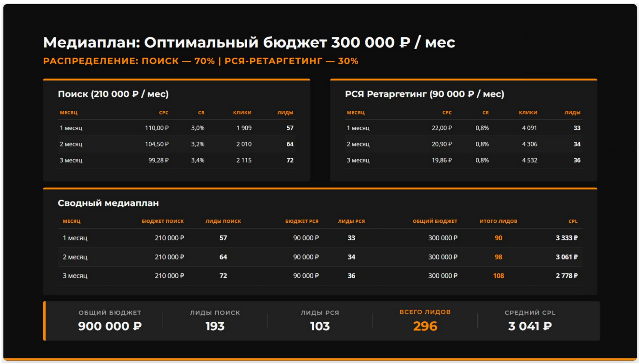Click the CPL value '3 333 ₽'

pos(567,238)
